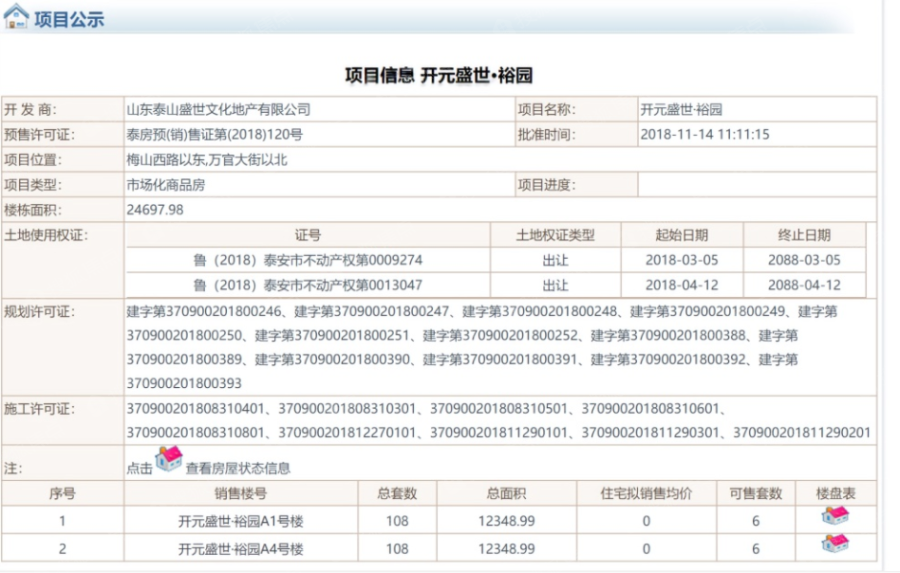This screenshot has height=573, width=900.
Task: Select 开元盛世·裕园A1号楼 building name
Action: coord(240,521)
